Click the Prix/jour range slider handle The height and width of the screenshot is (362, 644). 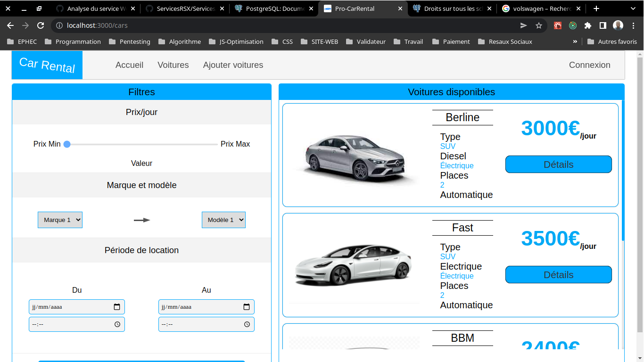(x=67, y=144)
